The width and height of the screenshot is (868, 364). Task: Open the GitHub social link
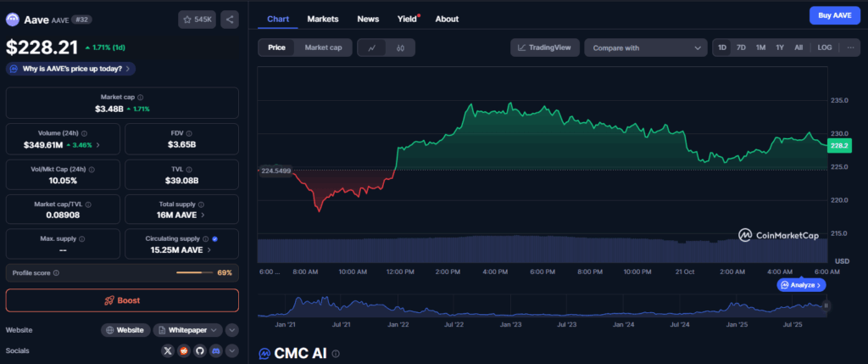[200, 350]
